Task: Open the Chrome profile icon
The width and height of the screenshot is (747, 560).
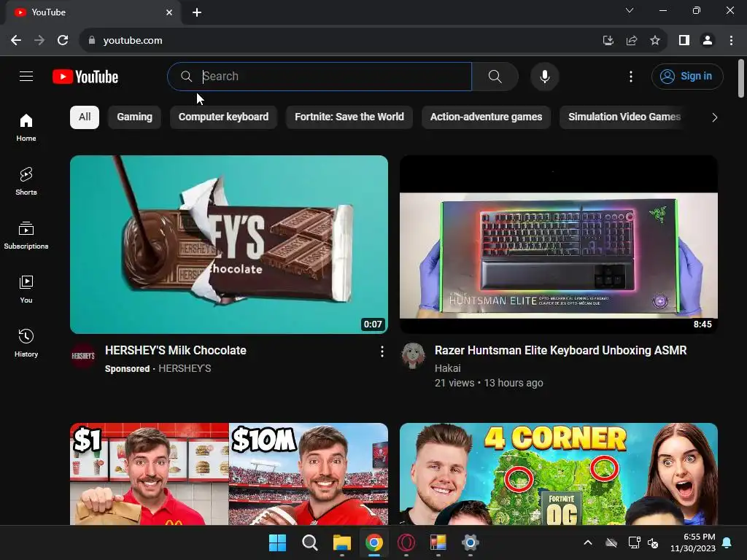Action: [708, 41]
